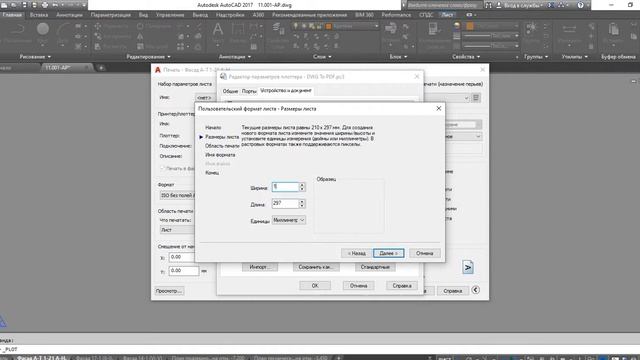The width and height of the screenshot is (640, 360).
Task: Switch to the Вставка ribbon tab
Action: tap(39, 15)
